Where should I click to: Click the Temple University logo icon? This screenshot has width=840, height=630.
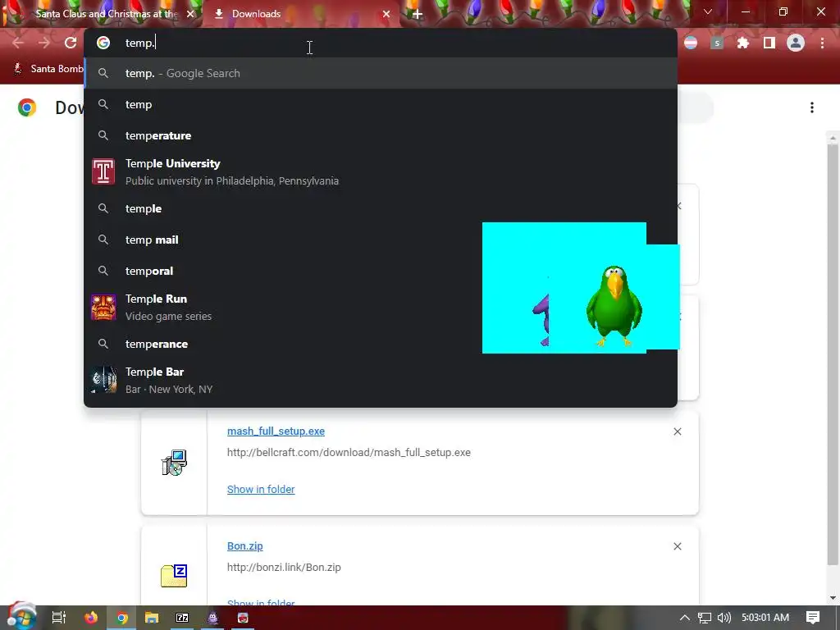point(103,172)
